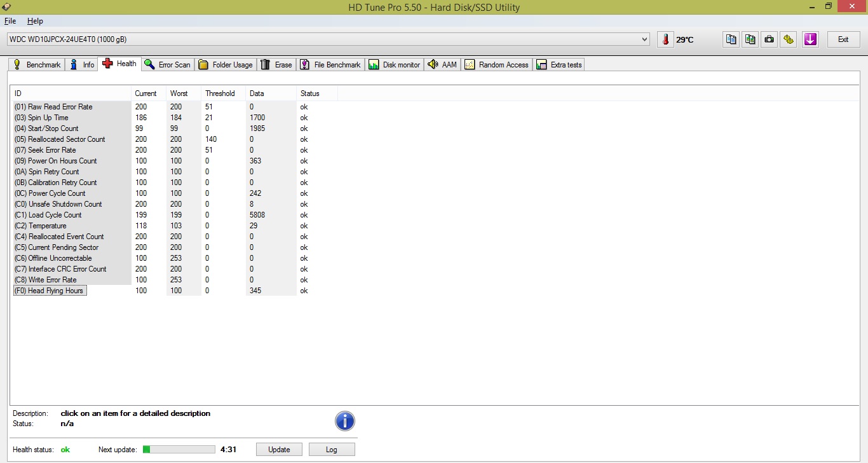Copy screenshot to clipboard icon
The image size is (868, 463).
pyautogui.click(x=750, y=39)
